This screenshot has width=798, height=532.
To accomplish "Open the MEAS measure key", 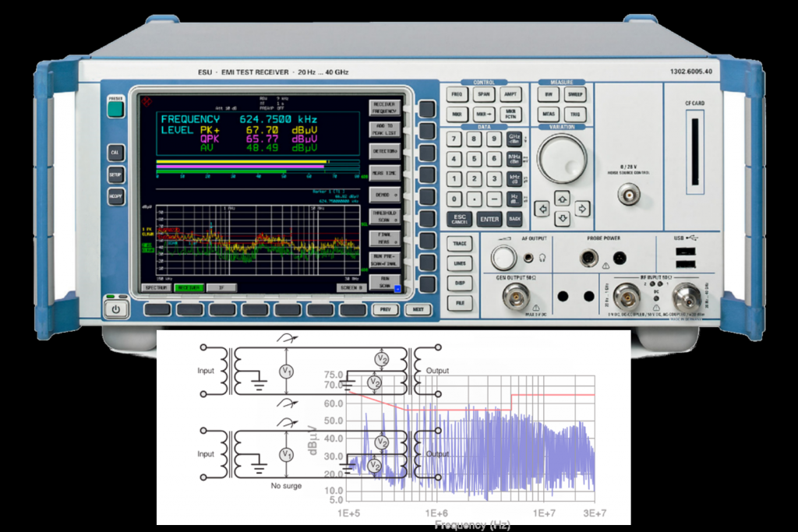I will click(x=549, y=115).
